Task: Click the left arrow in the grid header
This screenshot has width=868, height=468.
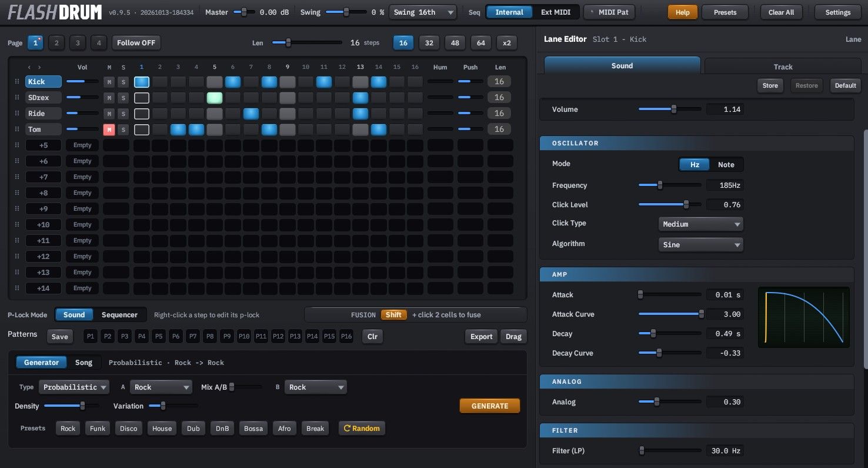Action: tap(29, 67)
